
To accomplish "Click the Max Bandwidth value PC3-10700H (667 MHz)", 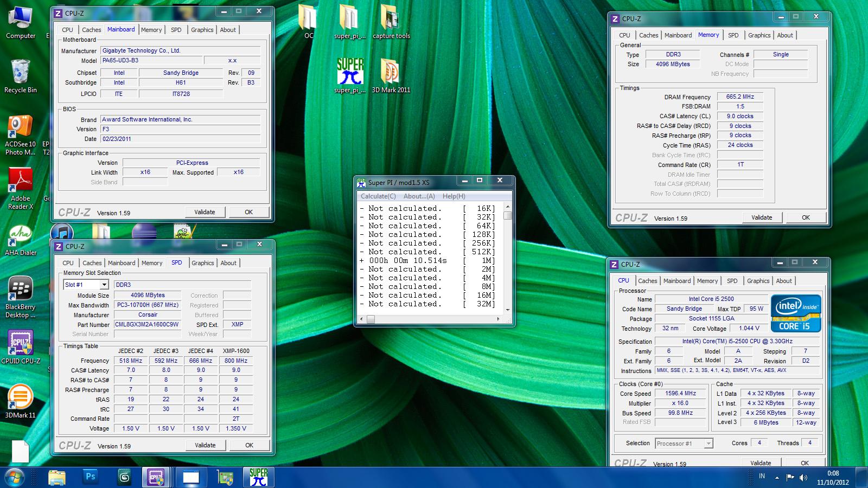I will click(x=147, y=305).
